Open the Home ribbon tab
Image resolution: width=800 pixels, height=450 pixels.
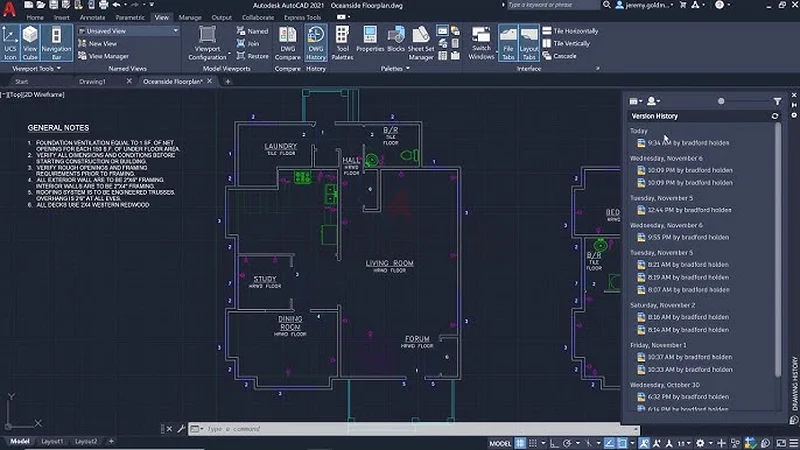point(35,17)
